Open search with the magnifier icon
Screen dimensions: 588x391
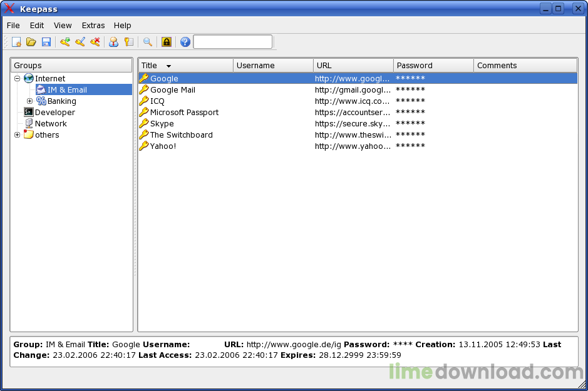[148, 42]
